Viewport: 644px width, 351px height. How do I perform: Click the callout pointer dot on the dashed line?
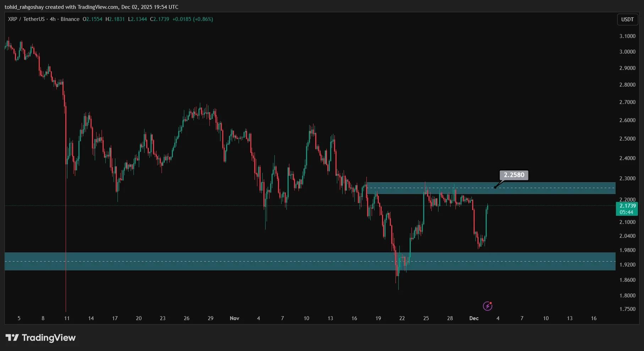495,187
